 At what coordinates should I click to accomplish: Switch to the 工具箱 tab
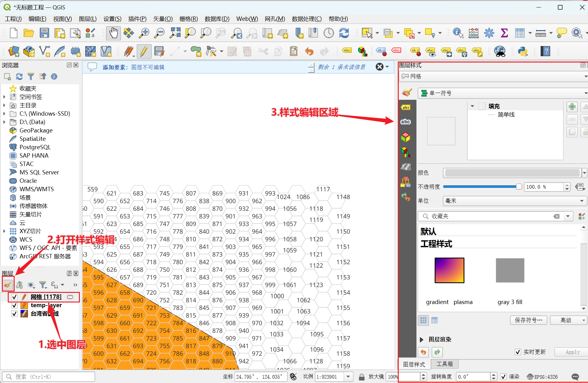[445, 364]
